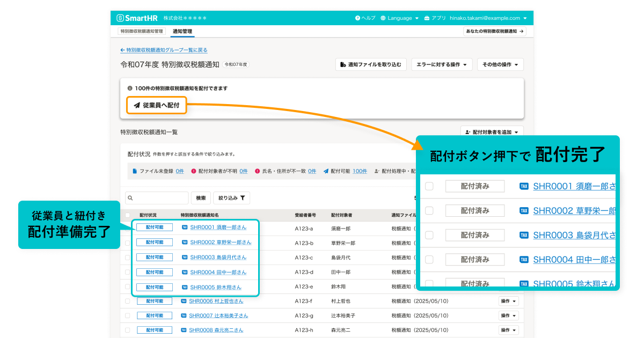Click the 通知ファイルを取り込む button
Viewport: 644px width, 338px height.
pos(371,64)
